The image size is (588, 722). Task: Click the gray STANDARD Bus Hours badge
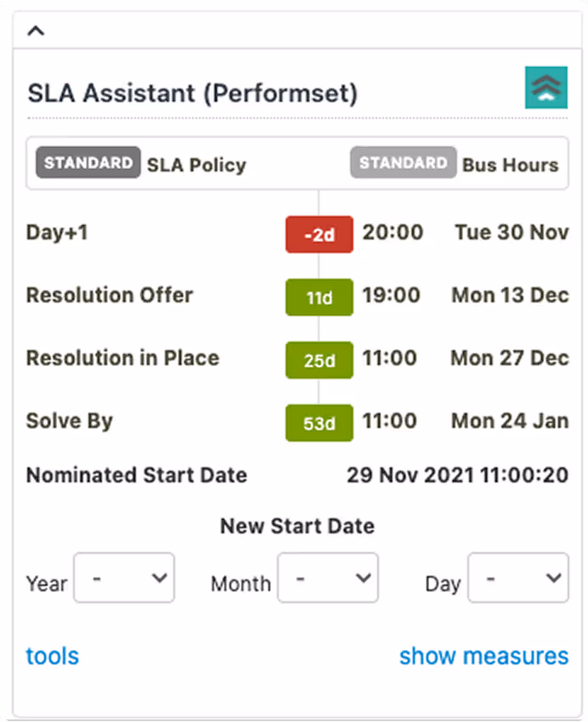pos(403,162)
